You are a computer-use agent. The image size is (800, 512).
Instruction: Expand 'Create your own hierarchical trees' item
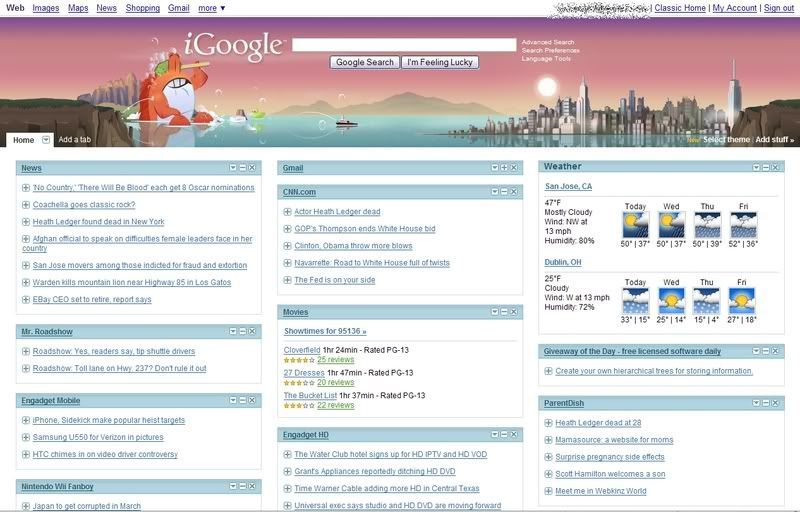(x=548, y=371)
